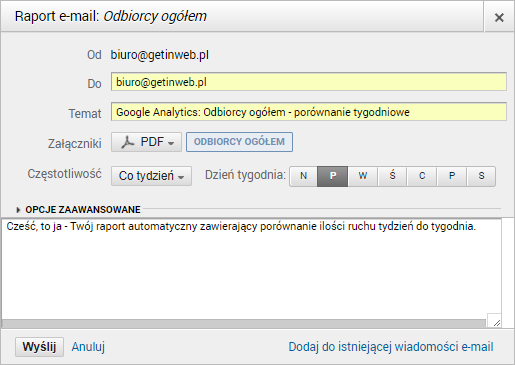The width and height of the screenshot is (515, 365).
Task: Select the second P (Friday) day button
Action: coord(452,176)
